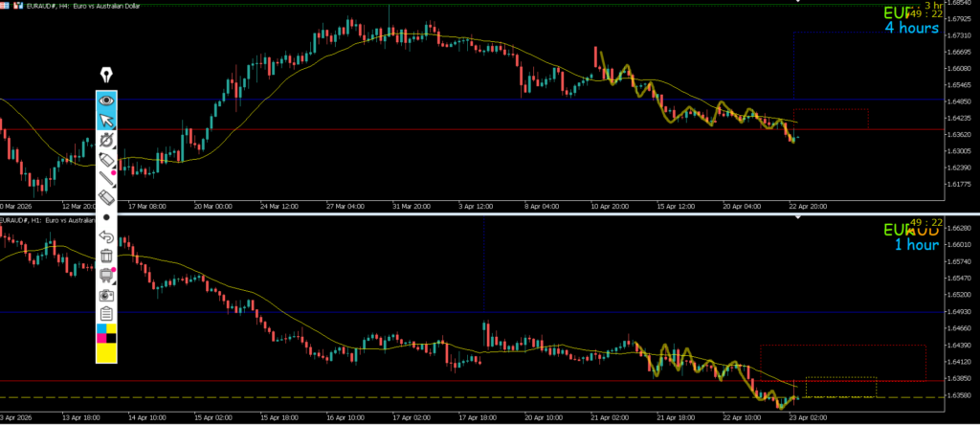Click the "4 hours" timeframe label

pos(911,28)
